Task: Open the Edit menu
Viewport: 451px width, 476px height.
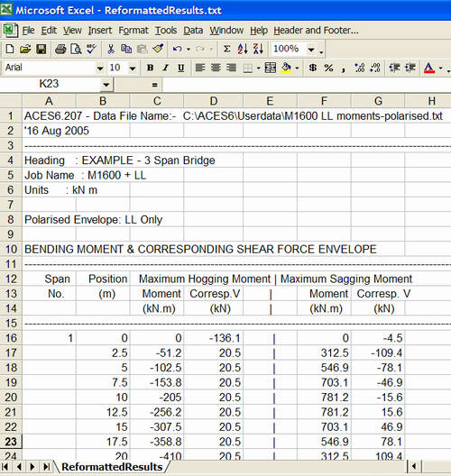Action: pyautogui.click(x=49, y=31)
